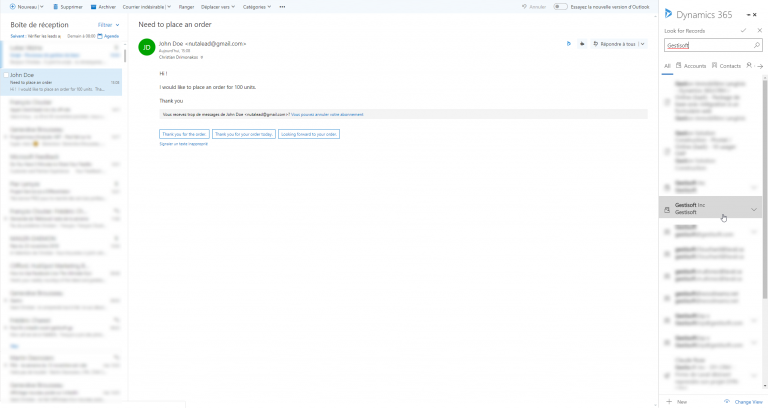Open the John Doe message in list

point(63,82)
